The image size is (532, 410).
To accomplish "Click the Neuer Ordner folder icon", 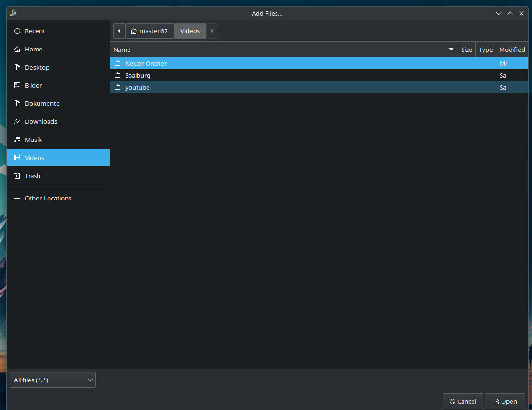I will (x=118, y=63).
